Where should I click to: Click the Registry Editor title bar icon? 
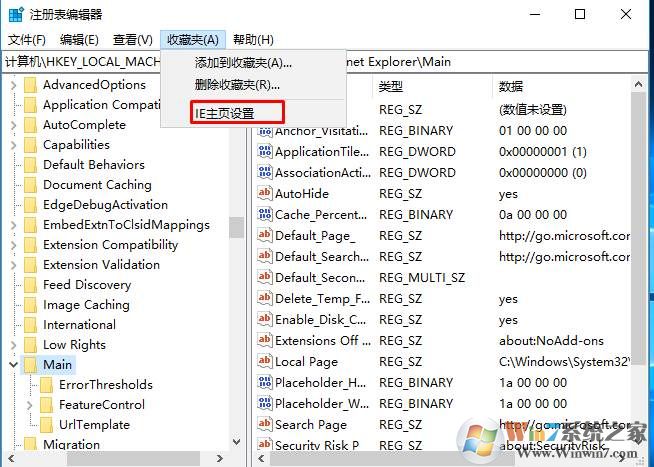[16, 15]
